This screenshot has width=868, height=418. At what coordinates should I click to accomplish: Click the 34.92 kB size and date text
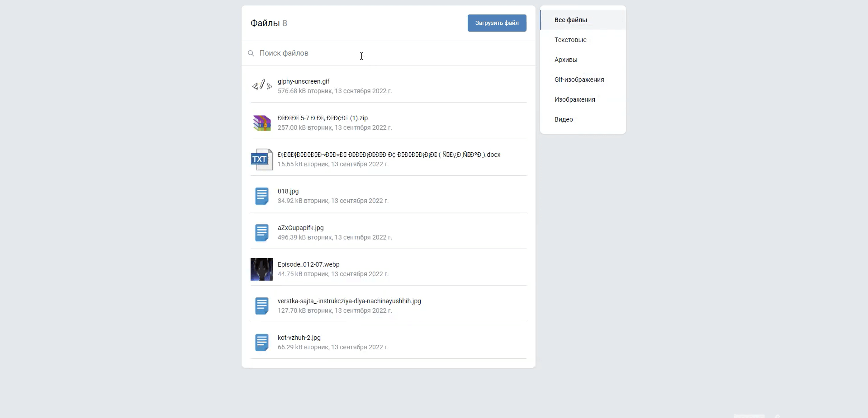(333, 201)
